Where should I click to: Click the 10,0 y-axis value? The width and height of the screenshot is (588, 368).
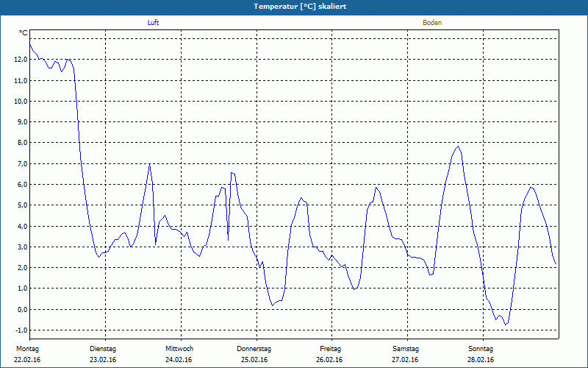tap(21, 101)
